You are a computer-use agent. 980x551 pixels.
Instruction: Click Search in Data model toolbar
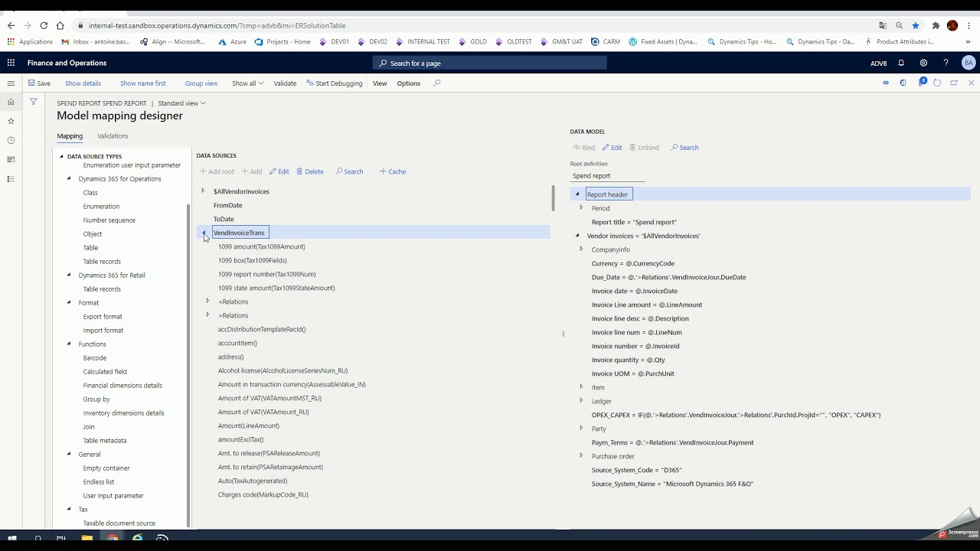pos(684,147)
